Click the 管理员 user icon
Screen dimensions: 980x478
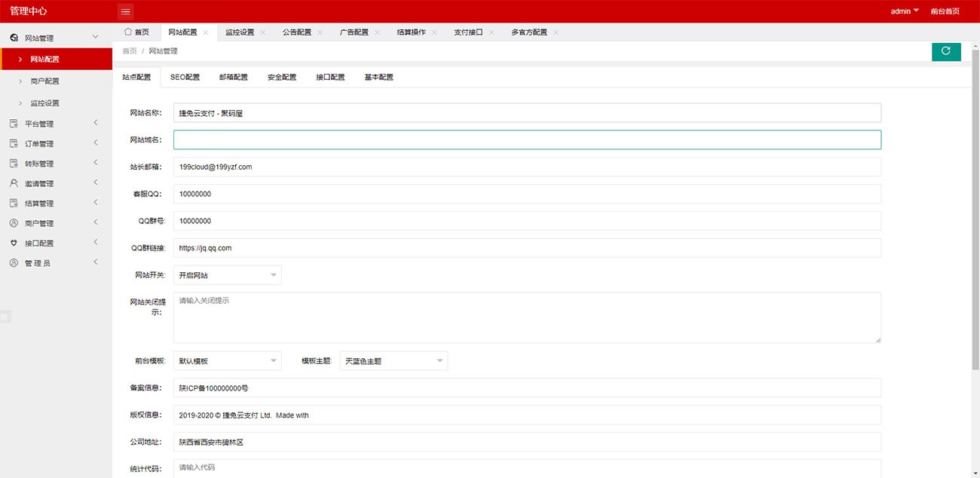click(x=14, y=263)
